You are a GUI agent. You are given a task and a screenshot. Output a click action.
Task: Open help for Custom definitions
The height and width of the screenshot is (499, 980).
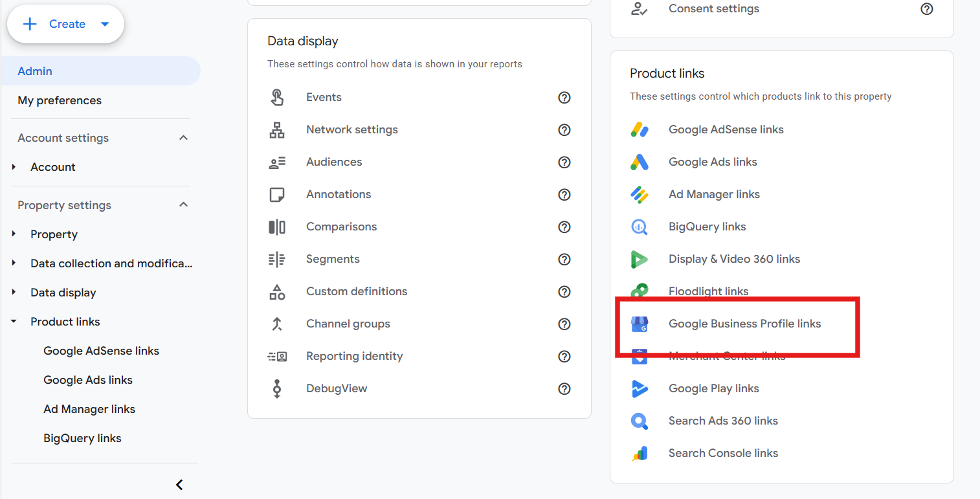(x=564, y=291)
